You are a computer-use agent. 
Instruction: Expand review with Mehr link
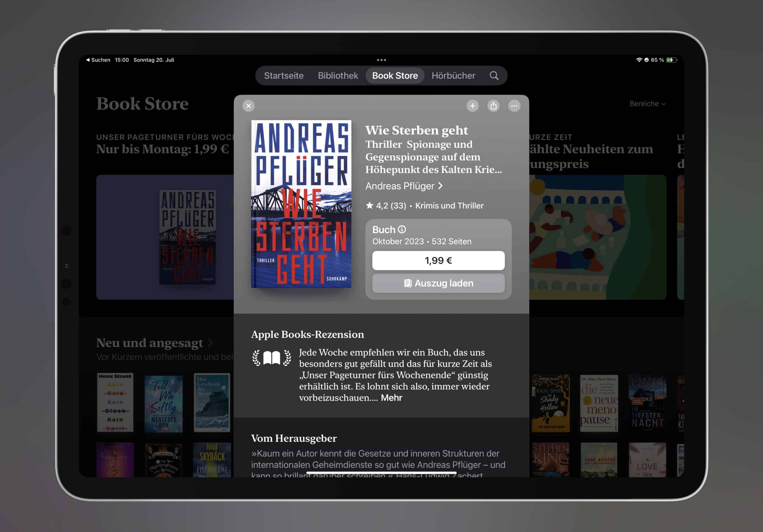(391, 398)
